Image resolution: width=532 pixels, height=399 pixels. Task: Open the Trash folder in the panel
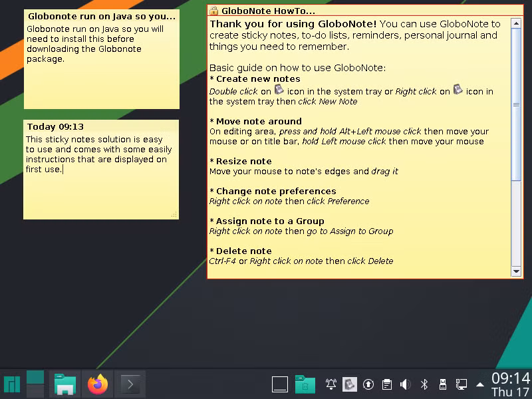point(305,384)
